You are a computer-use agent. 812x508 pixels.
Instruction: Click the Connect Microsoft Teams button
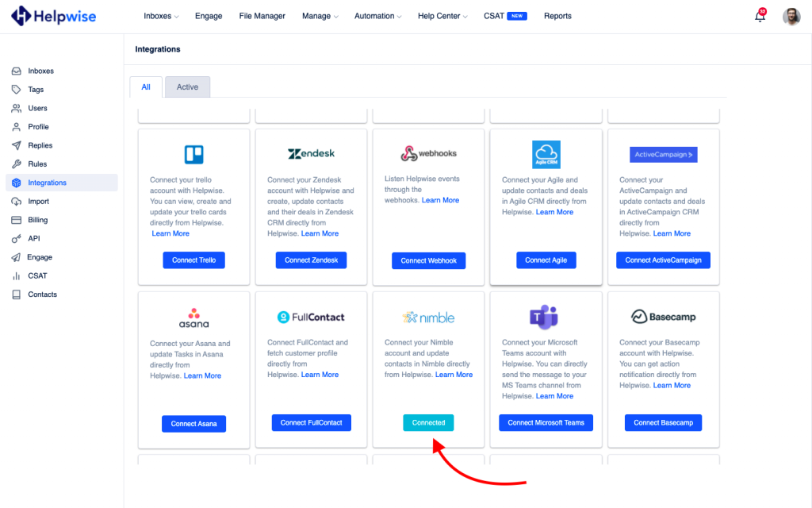tap(546, 423)
